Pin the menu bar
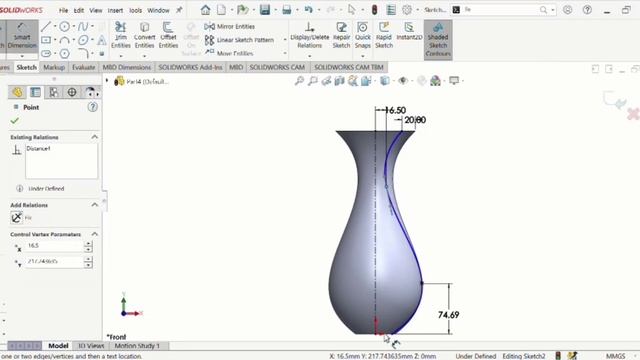Viewport: 640px width, 360px height. 179,10
